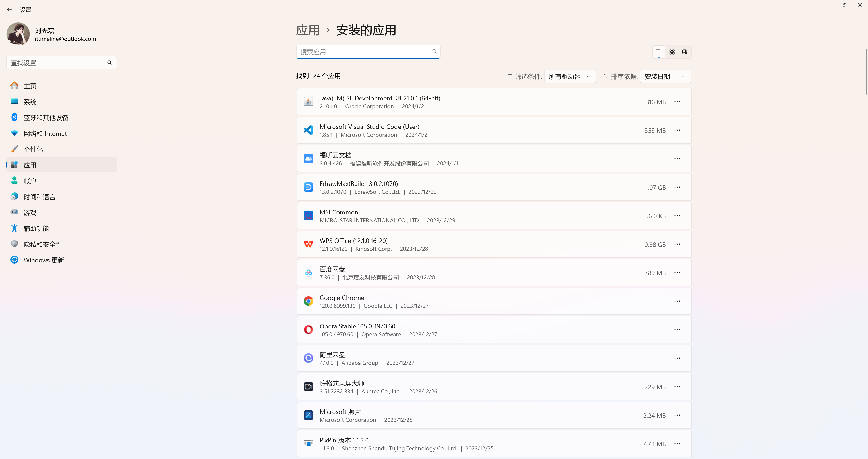Click the 1.07 GB size of EdrawMax
The height and width of the screenshot is (459, 868).
655,188
